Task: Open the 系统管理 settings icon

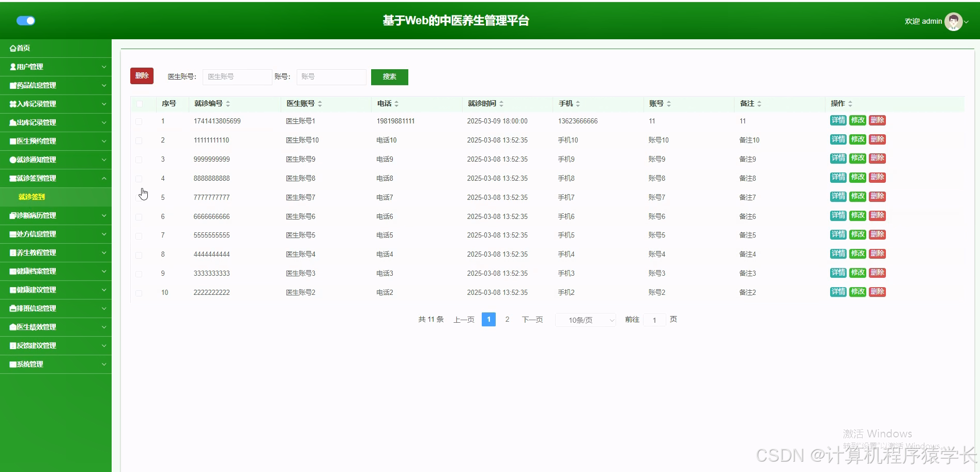Action: [12, 364]
